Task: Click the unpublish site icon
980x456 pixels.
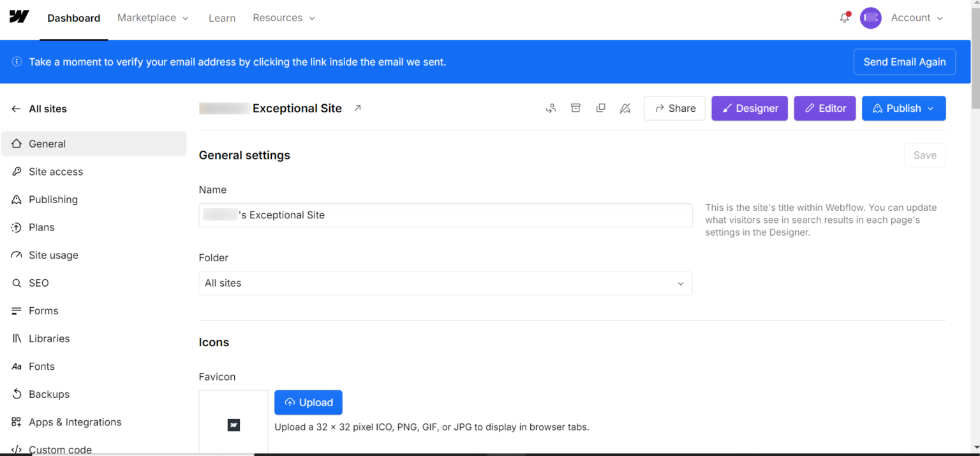Action: (625, 109)
